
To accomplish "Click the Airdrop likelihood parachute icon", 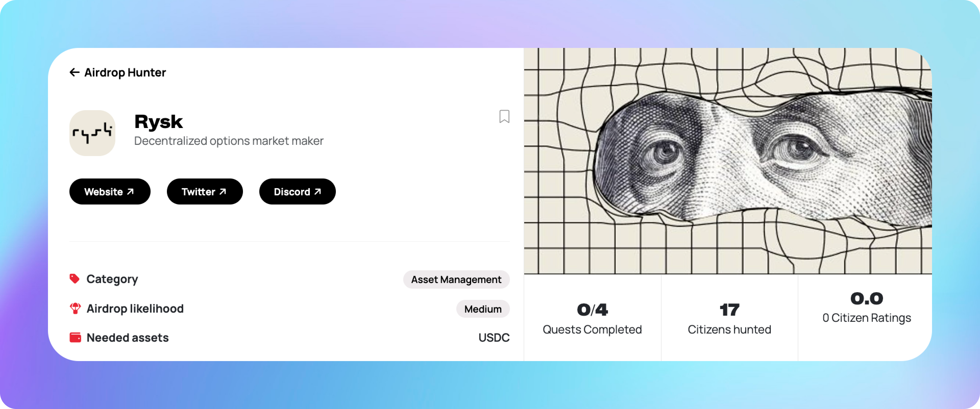I will 75,308.
